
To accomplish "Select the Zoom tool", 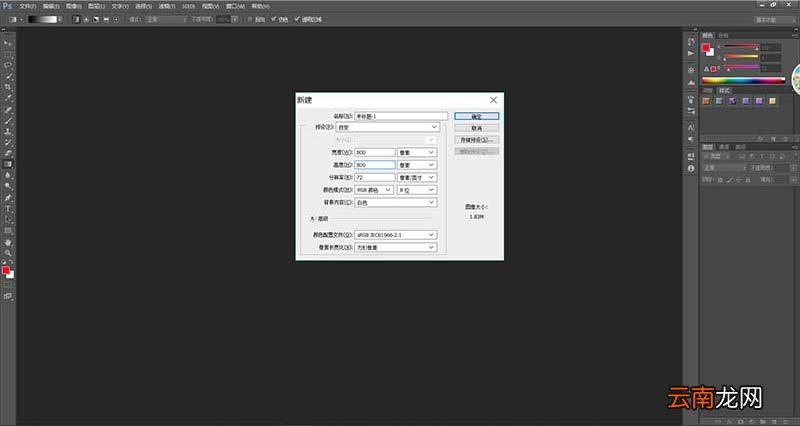I will pos(8,253).
